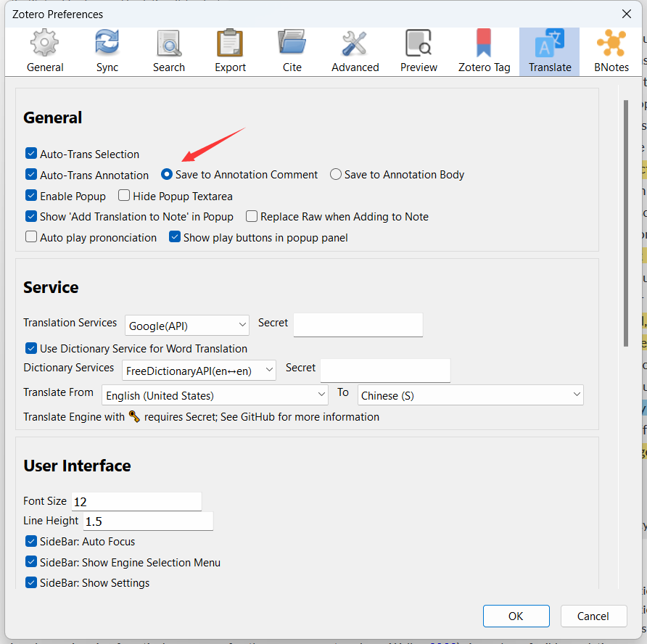Uncheck Auto-Trans Selection

click(x=31, y=154)
